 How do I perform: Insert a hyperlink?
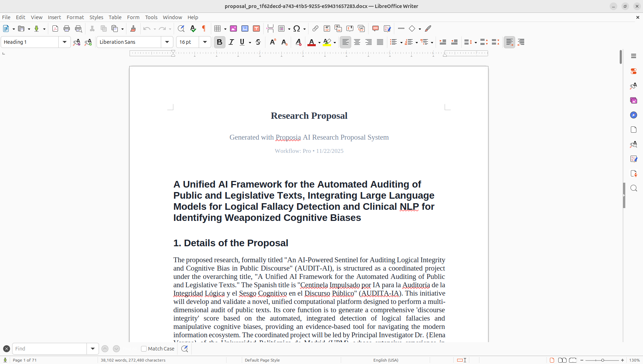click(315, 28)
